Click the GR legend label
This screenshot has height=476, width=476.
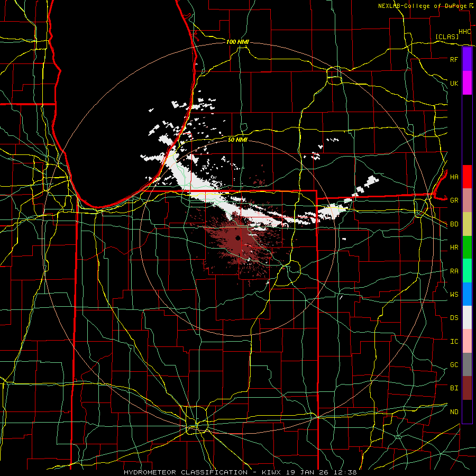coord(454,200)
